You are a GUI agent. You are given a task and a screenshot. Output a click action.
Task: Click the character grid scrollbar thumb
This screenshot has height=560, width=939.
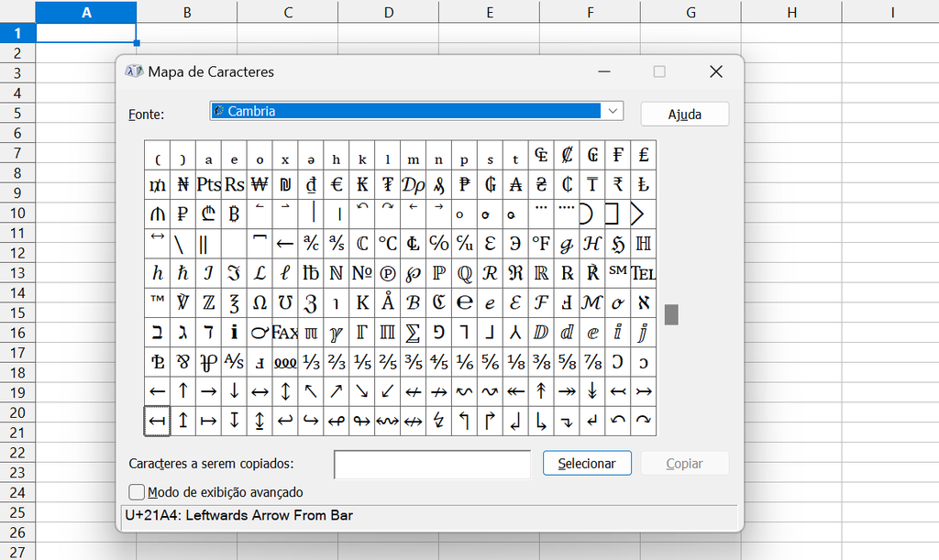coord(671,314)
